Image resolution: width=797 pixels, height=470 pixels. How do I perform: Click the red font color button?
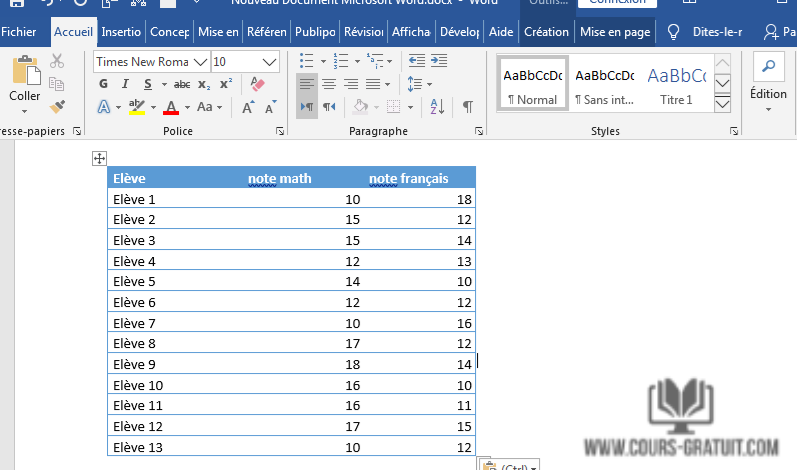(171, 107)
